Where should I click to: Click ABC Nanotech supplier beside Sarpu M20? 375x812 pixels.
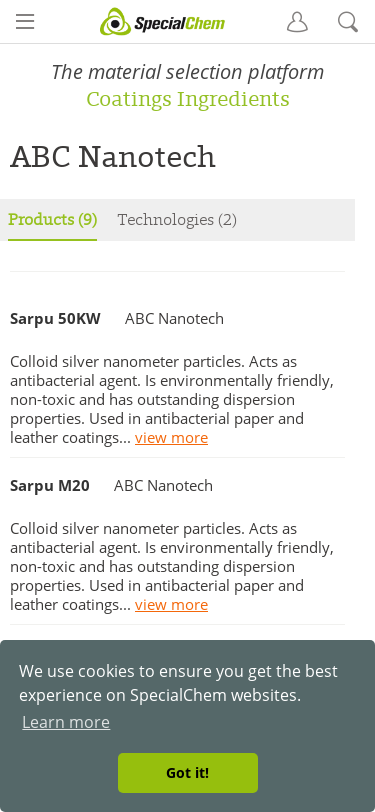click(163, 486)
